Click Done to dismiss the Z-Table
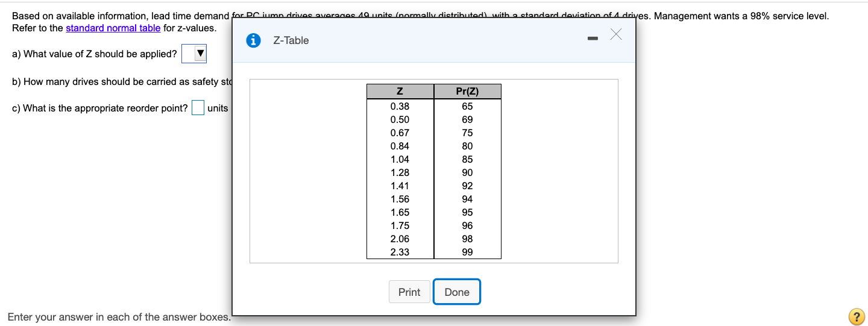 coord(457,292)
